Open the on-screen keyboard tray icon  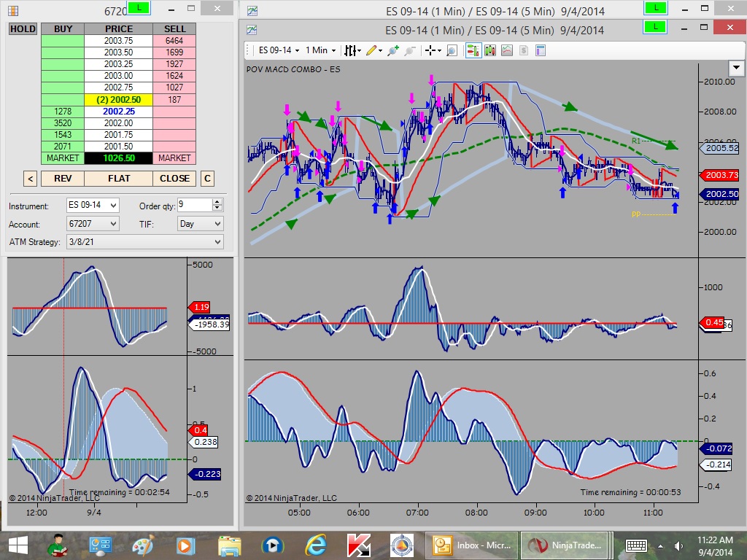coord(636,545)
